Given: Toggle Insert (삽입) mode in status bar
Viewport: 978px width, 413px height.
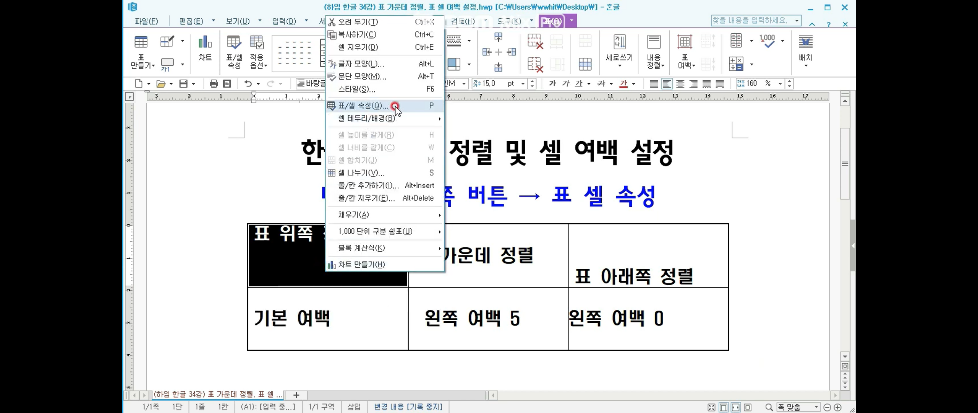Looking at the screenshot, I should [x=354, y=407].
